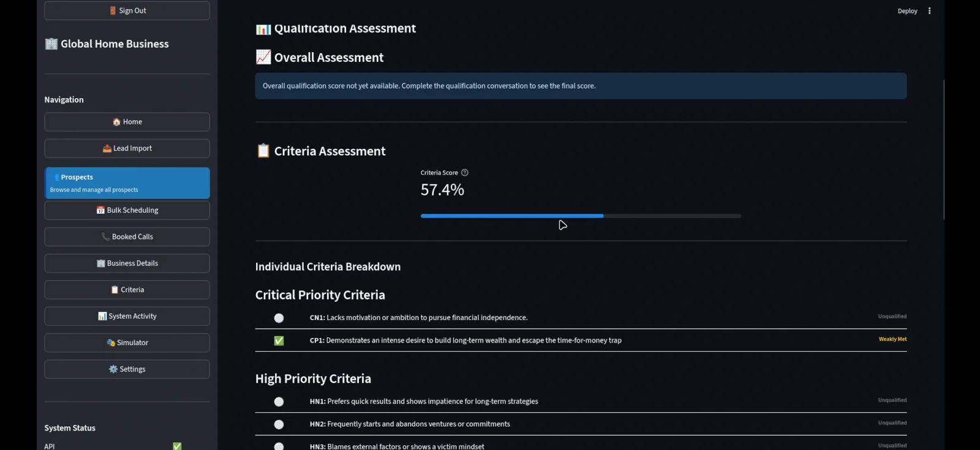The image size is (980, 450).
Task: Click the CN1 status circle
Action: 279,318
